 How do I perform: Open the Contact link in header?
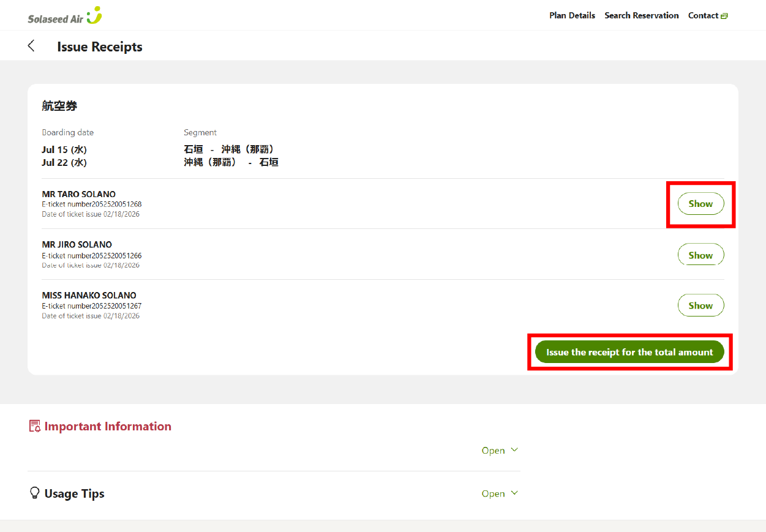pos(703,15)
